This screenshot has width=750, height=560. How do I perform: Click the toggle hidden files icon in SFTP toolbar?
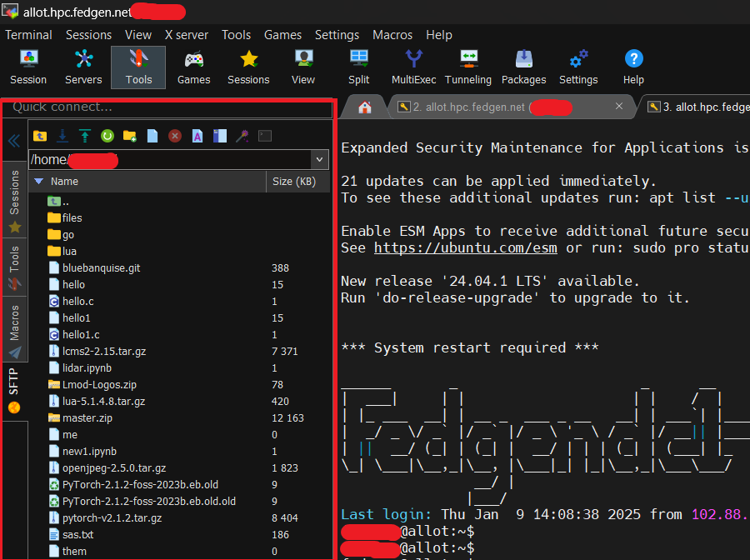click(219, 136)
